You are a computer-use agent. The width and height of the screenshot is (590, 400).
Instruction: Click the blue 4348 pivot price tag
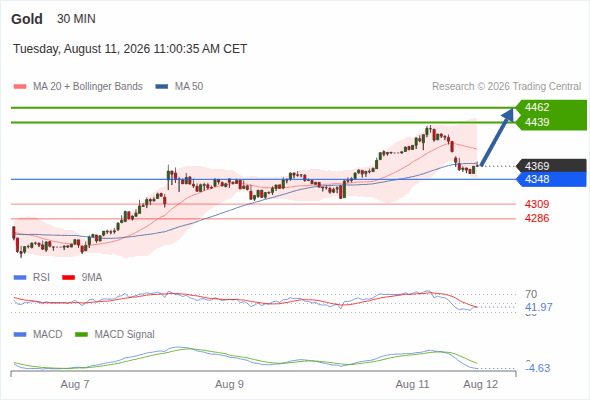tap(551, 179)
